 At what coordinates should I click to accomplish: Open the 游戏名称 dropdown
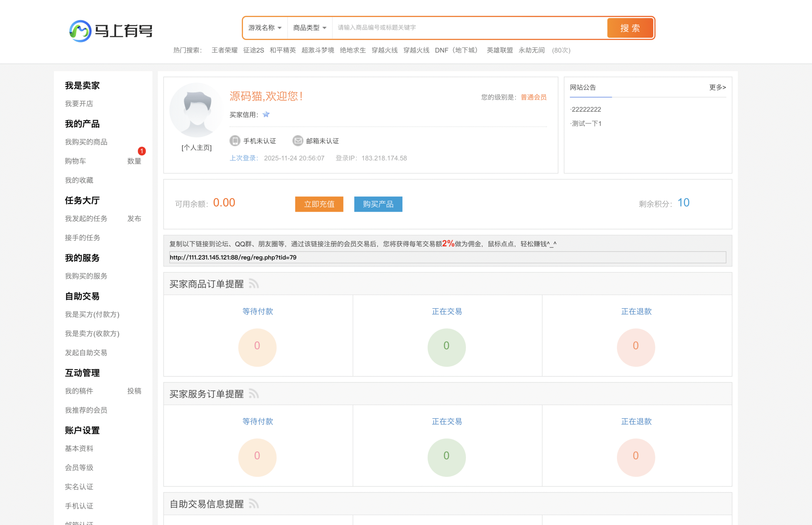click(264, 28)
